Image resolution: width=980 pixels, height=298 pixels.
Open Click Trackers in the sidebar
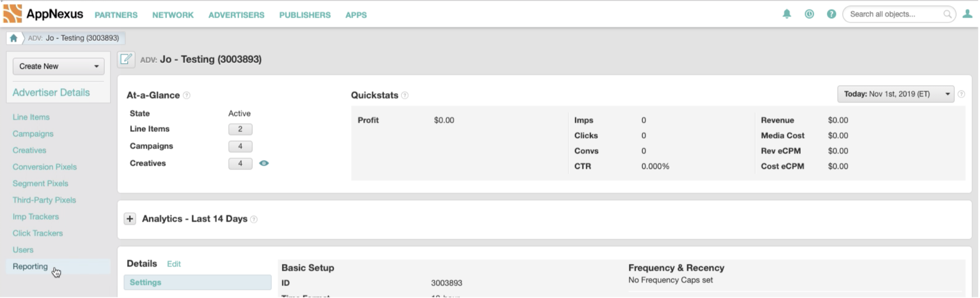pos(38,233)
